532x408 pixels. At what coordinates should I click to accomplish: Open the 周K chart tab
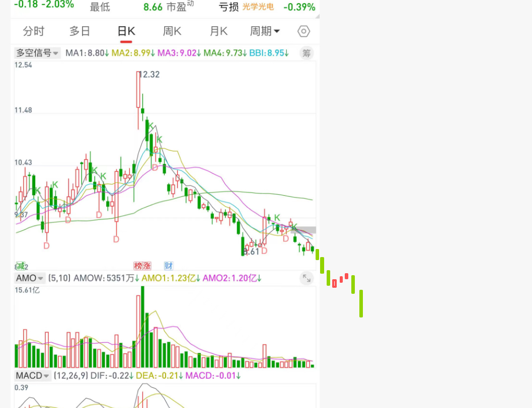point(172,31)
